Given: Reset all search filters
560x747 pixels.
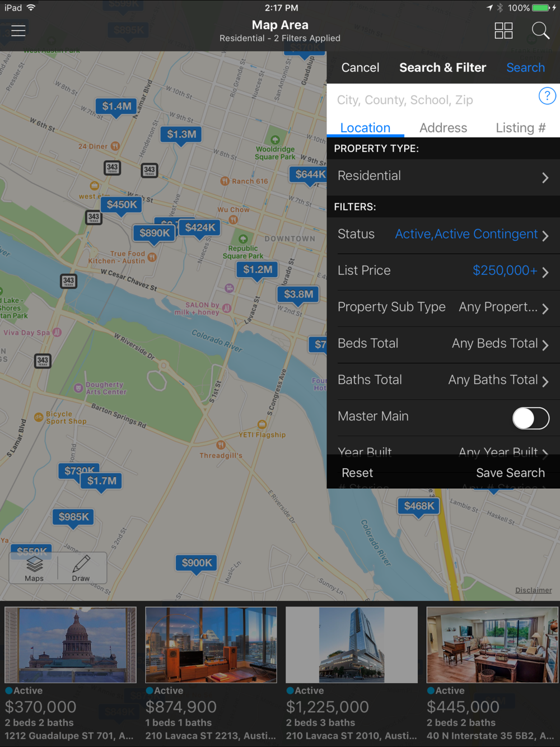Looking at the screenshot, I should pos(357,473).
